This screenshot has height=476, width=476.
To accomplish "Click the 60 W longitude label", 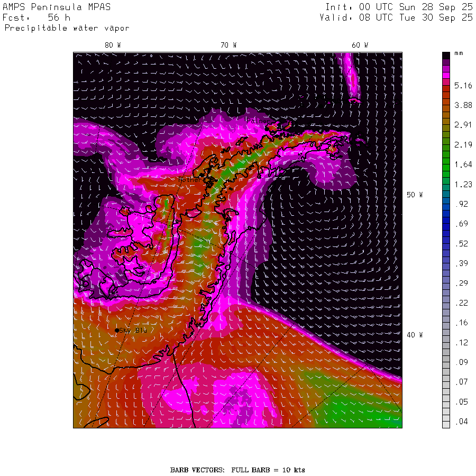I will click(x=360, y=45).
